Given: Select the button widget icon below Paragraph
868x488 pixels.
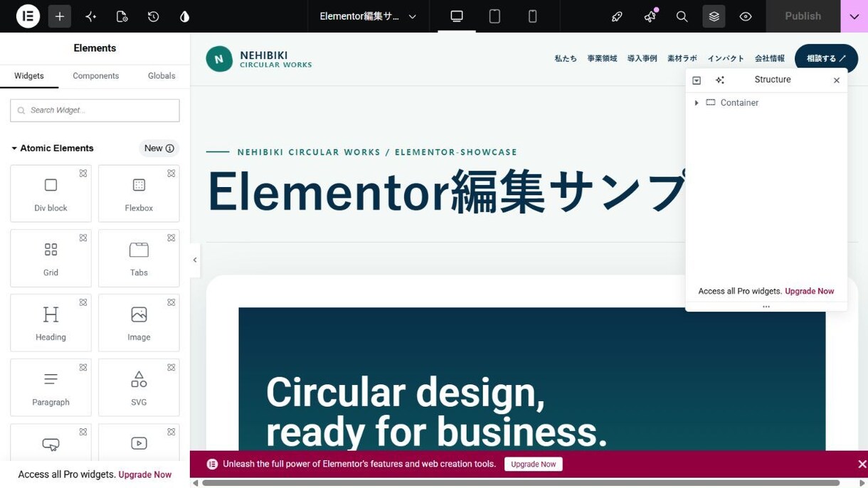Looking at the screenshot, I should point(51,443).
